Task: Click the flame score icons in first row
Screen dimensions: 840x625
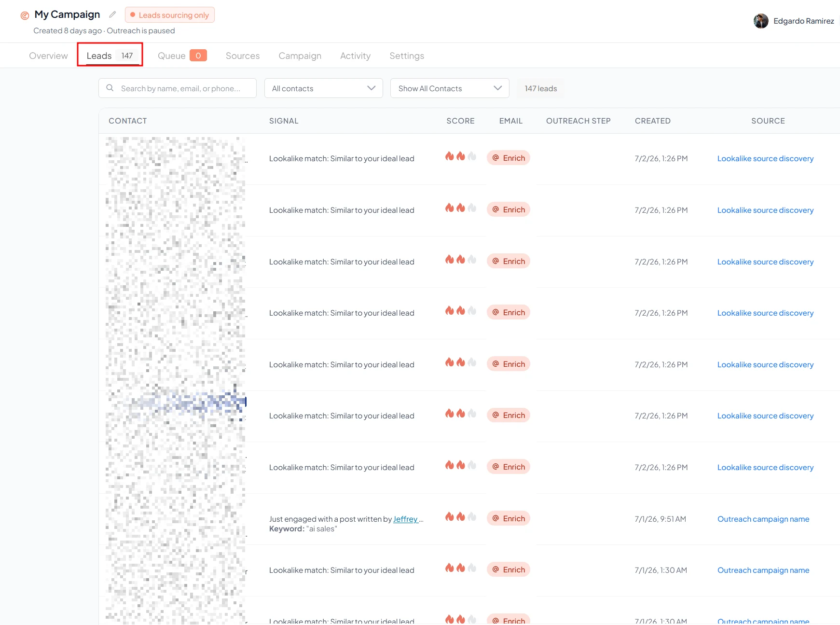Action: (x=460, y=156)
